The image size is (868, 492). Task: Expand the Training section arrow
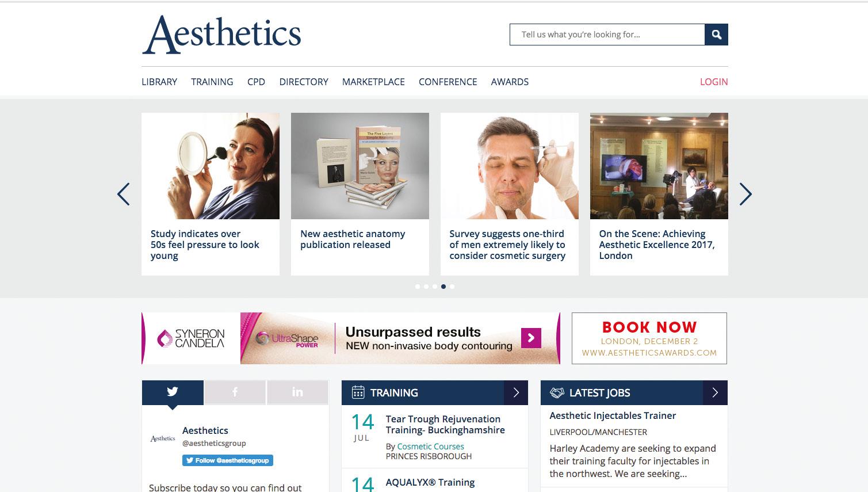click(516, 392)
